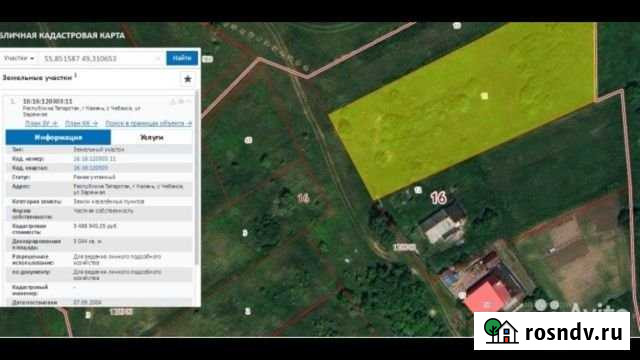Viewport: 640px width, 360px height.
Task: Clear the search field with the X icon
Action: click(158, 59)
